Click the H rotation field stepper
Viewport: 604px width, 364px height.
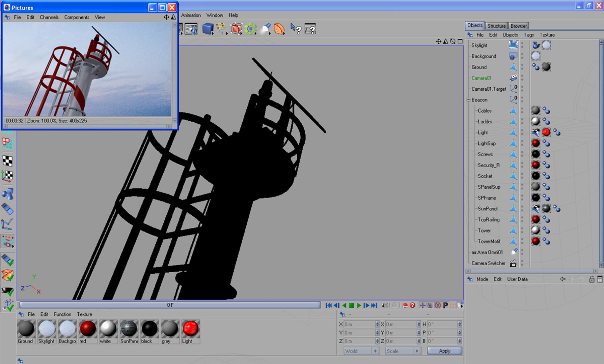pyautogui.click(x=460, y=324)
